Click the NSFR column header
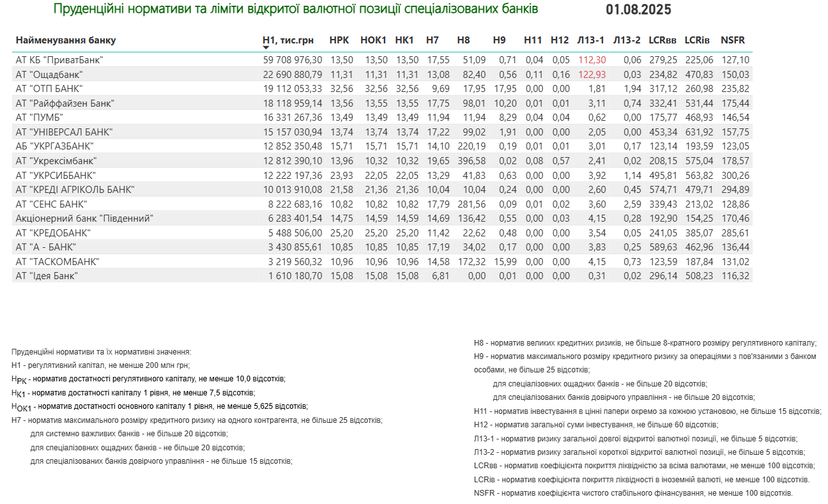The height and width of the screenshot is (504, 828). point(733,40)
